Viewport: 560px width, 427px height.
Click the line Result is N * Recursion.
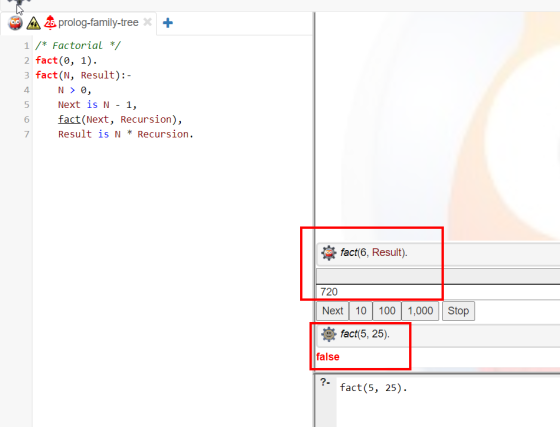126,134
